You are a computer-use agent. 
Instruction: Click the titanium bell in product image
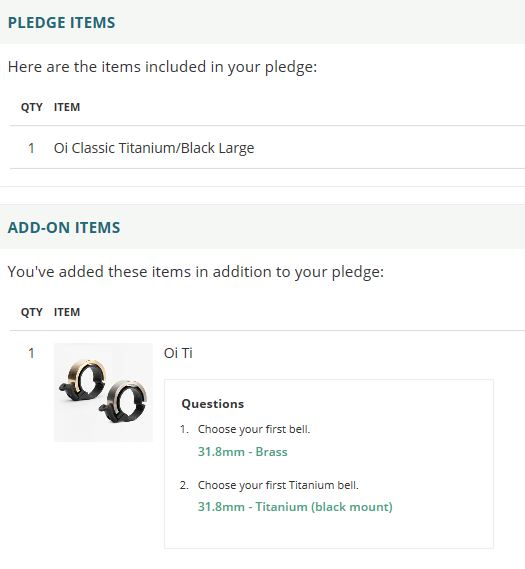coord(124,401)
